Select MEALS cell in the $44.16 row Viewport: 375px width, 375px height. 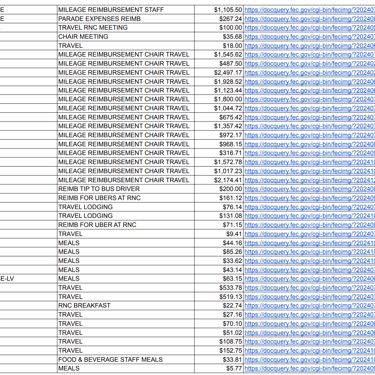pyautogui.click(x=126, y=243)
